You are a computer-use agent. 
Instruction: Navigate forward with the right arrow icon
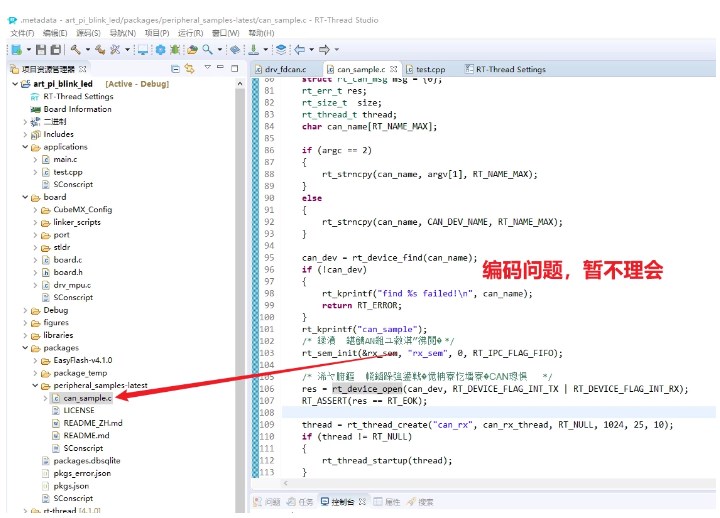324,50
